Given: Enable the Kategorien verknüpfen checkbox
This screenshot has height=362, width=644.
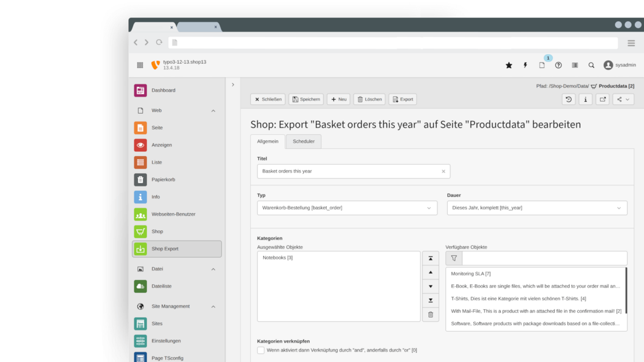Looking at the screenshot, I should point(261,350).
